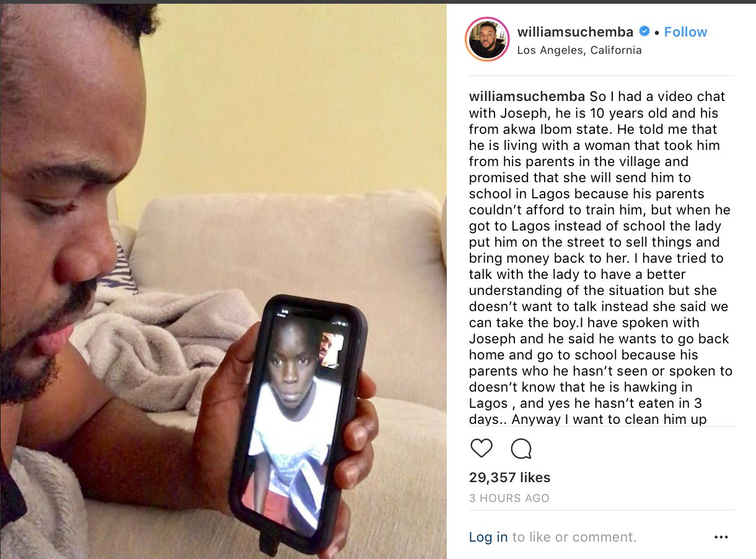Open the Los Angeles, California location
The width and height of the screenshot is (756, 559).
coord(579,50)
